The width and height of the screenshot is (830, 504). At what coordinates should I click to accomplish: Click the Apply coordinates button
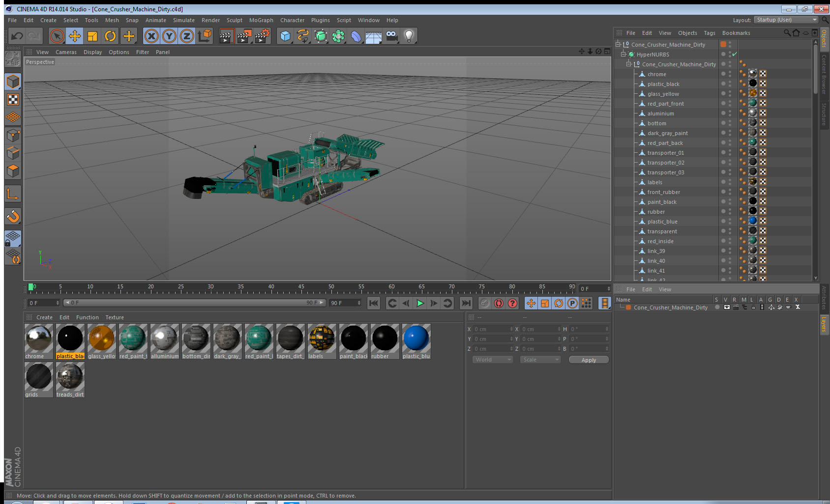[589, 360]
